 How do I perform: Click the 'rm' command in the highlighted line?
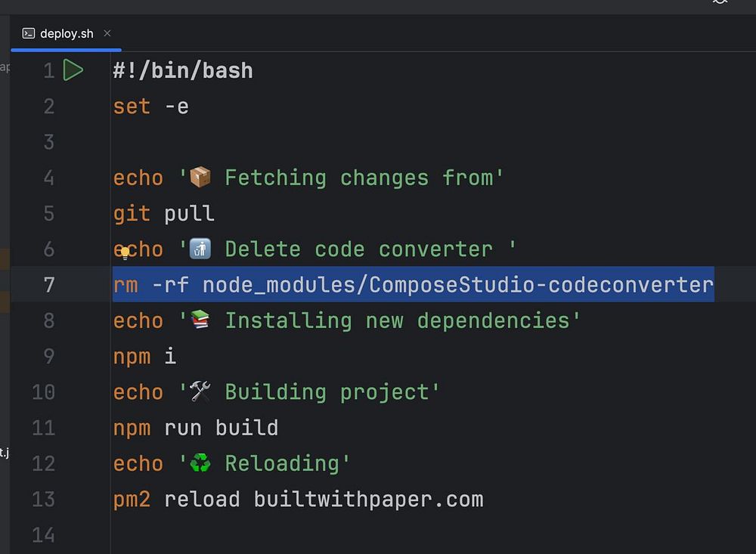125,285
